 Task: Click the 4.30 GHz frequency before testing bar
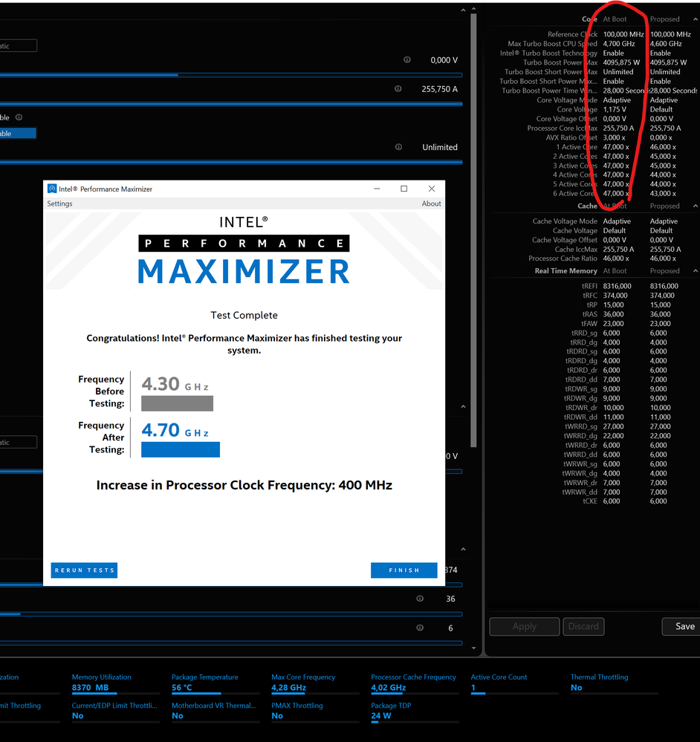tap(177, 403)
